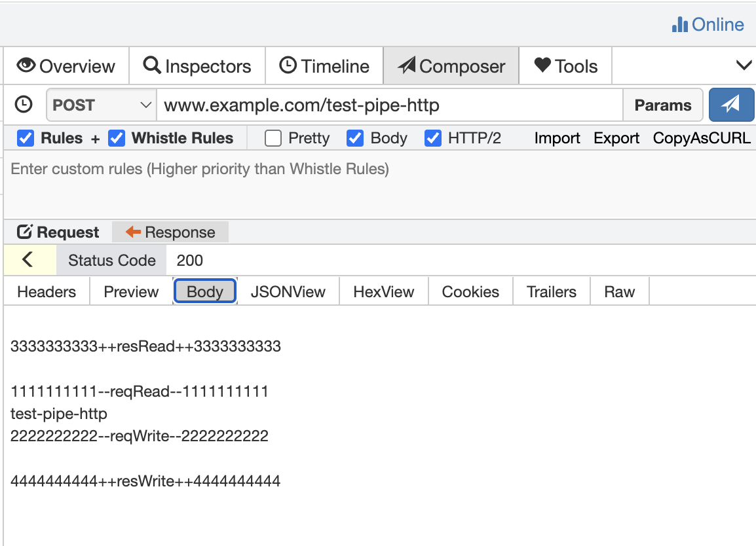Select the JSONView response tab
756x546 pixels.
pos(288,291)
